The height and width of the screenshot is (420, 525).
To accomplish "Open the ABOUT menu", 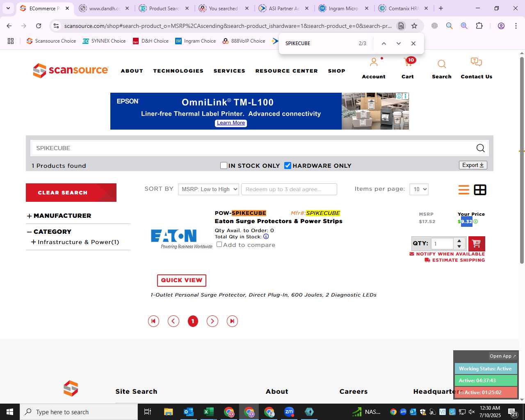I will pos(132,71).
